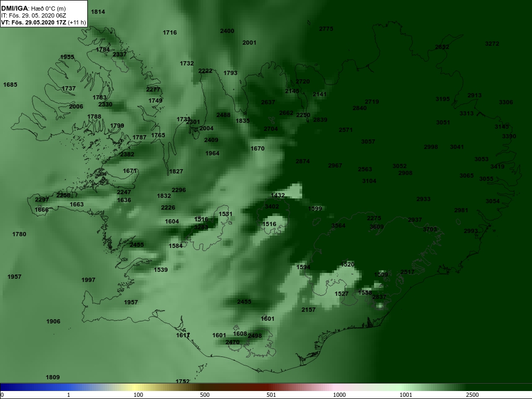Click the 100 tick on the color scale
This screenshot has width=532, height=399.
tap(138, 395)
